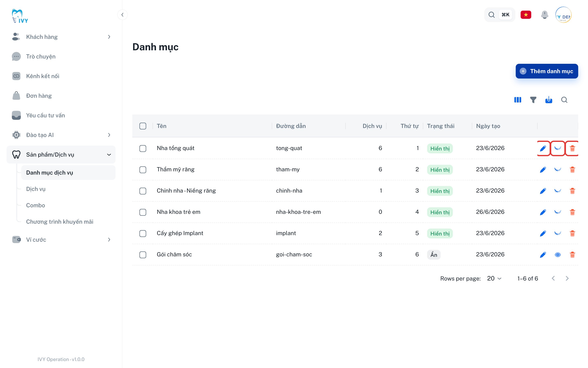The height and width of the screenshot is (368, 588).
Task: Click the Ẩn status badge
Action: pyautogui.click(x=433, y=255)
